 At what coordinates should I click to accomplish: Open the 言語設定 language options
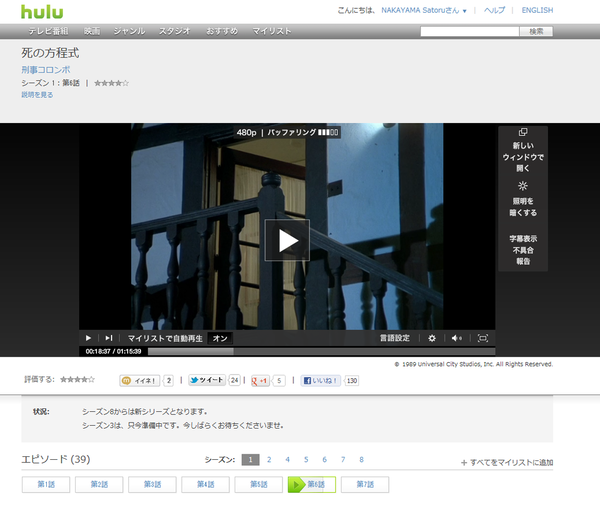395,338
